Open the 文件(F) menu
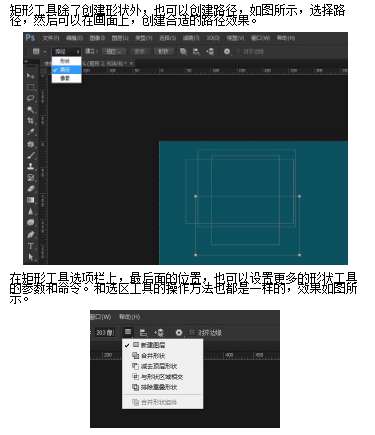 (51, 38)
